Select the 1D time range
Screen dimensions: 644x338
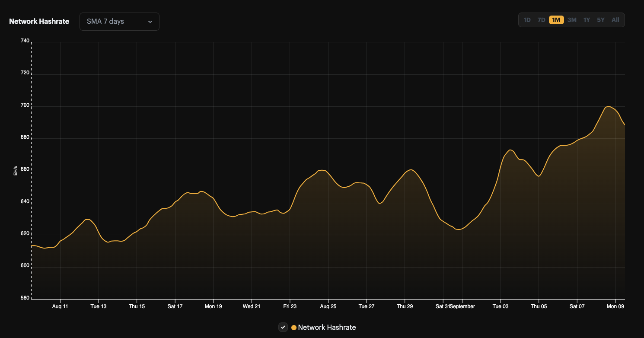[x=527, y=20]
